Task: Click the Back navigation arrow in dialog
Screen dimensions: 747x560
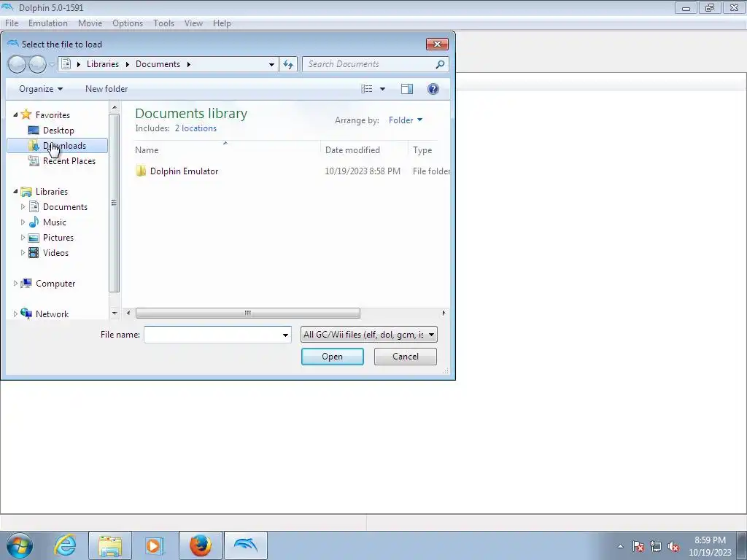Action: [18, 64]
